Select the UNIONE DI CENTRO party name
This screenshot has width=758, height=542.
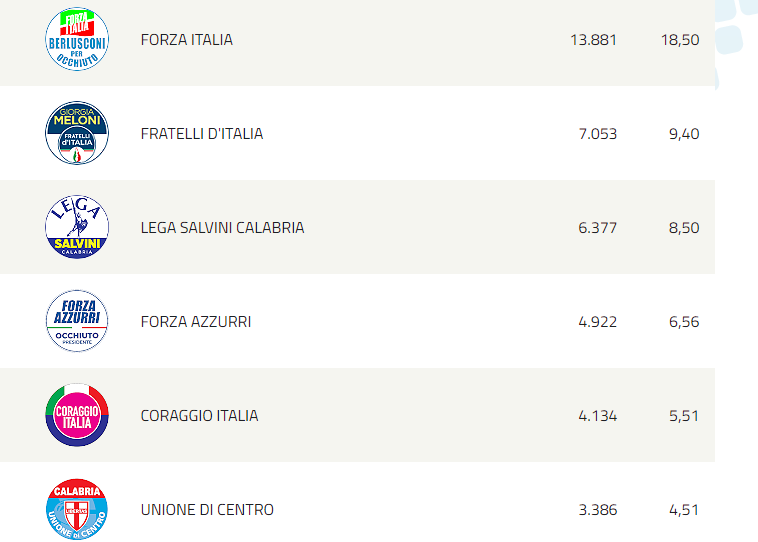(x=207, y=510)
